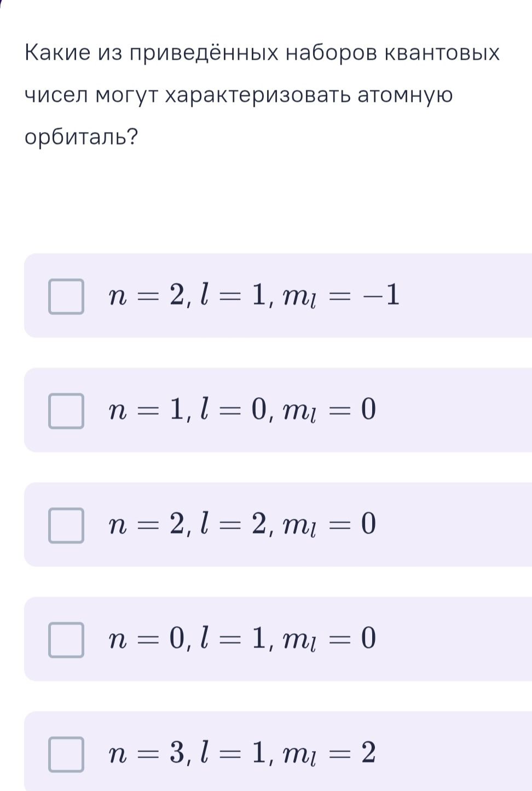
Task: Click the 'n = 1' part of the second option
Action: (x=148, y=410)
